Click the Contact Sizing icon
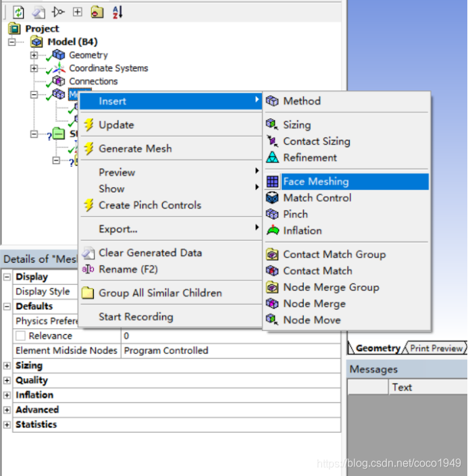The height and width of the screenshot is (476, 468). [272, 141]
